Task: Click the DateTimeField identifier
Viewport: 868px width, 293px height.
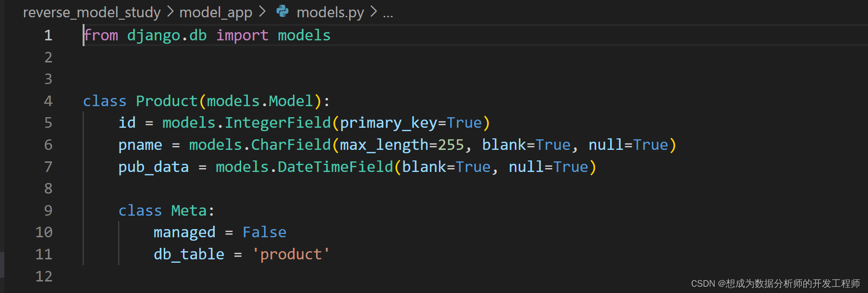Action: [x=335, y=167]
